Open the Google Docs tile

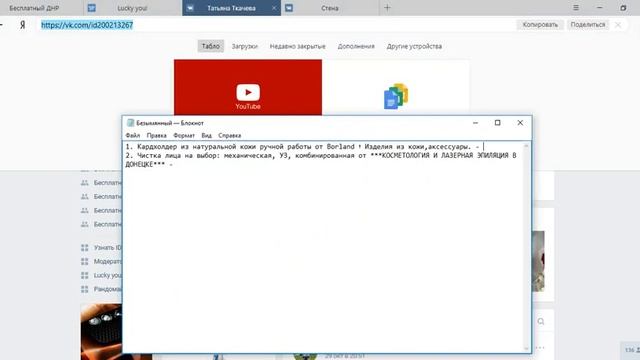(x=396, y=87)
